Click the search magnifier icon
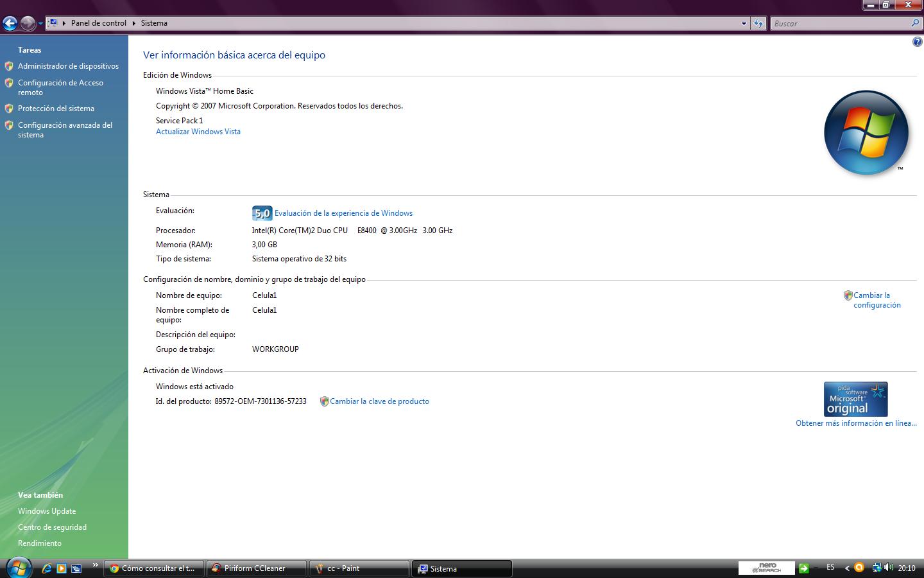This screenshot has height=578, width=924. (915, 23)
